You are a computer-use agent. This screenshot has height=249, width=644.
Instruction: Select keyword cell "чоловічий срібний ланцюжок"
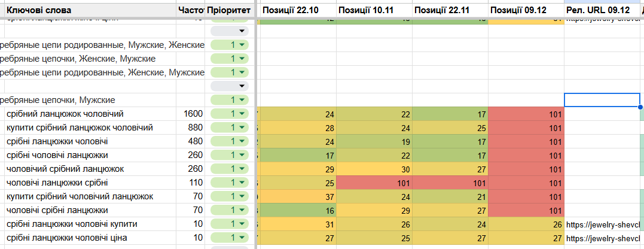click(x=65, y=169)
